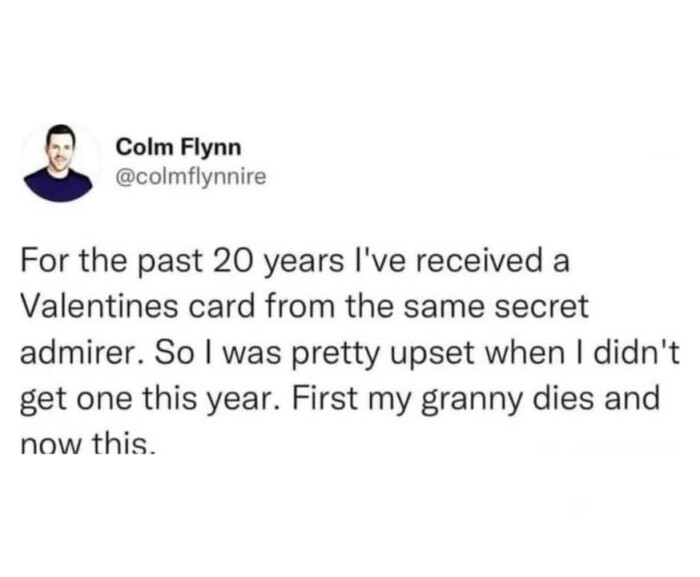This screenshot has width=700, height=577.
Task: Click the "now this." final line
Action: tap(90, 442)
